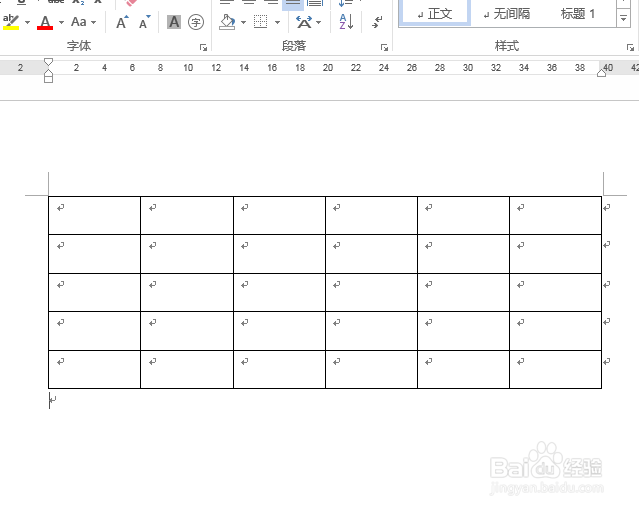The width and height of the screenshot is (639, 510).
Task: Open the 样式 styles pane launcher
Action: (630, 48)
